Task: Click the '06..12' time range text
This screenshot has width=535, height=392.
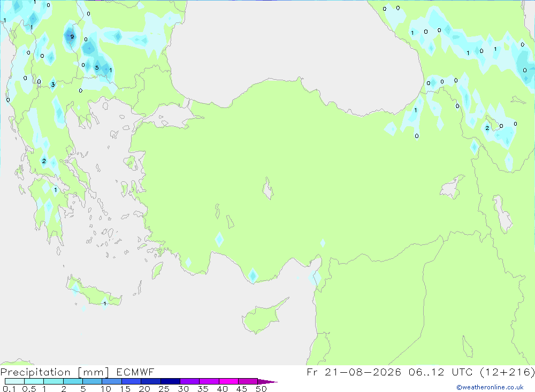Action: (x=426, y=372)
